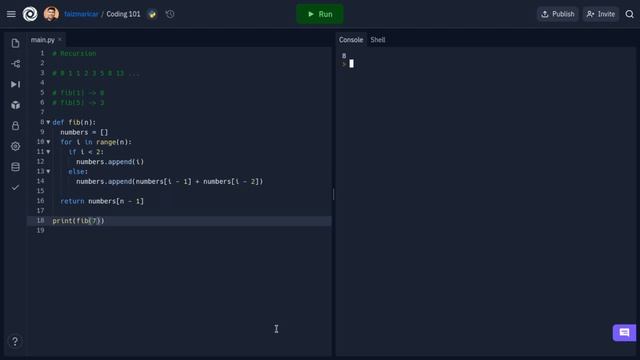Click the Publish button
640x360 pixels.
[558, 14]
